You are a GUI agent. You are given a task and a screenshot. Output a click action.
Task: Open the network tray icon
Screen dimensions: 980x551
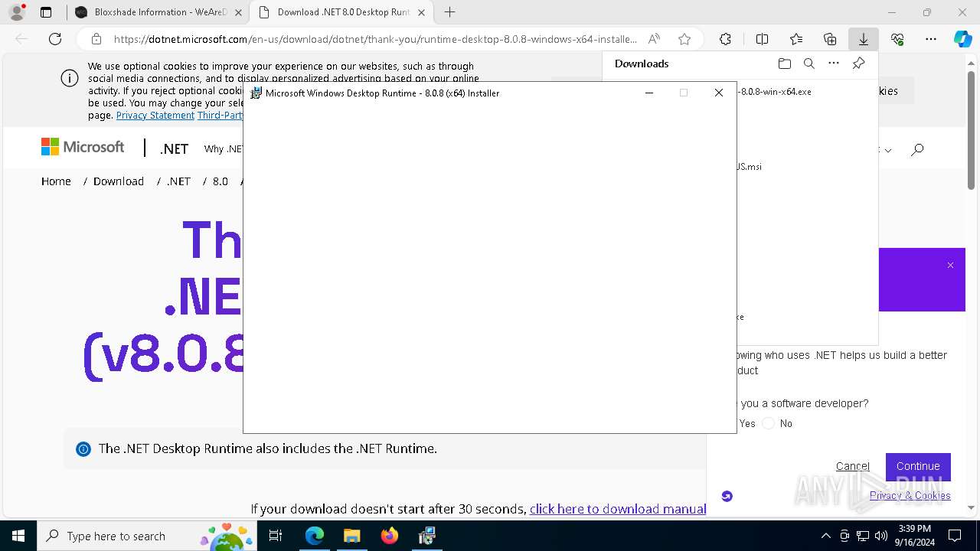(863, 536)
